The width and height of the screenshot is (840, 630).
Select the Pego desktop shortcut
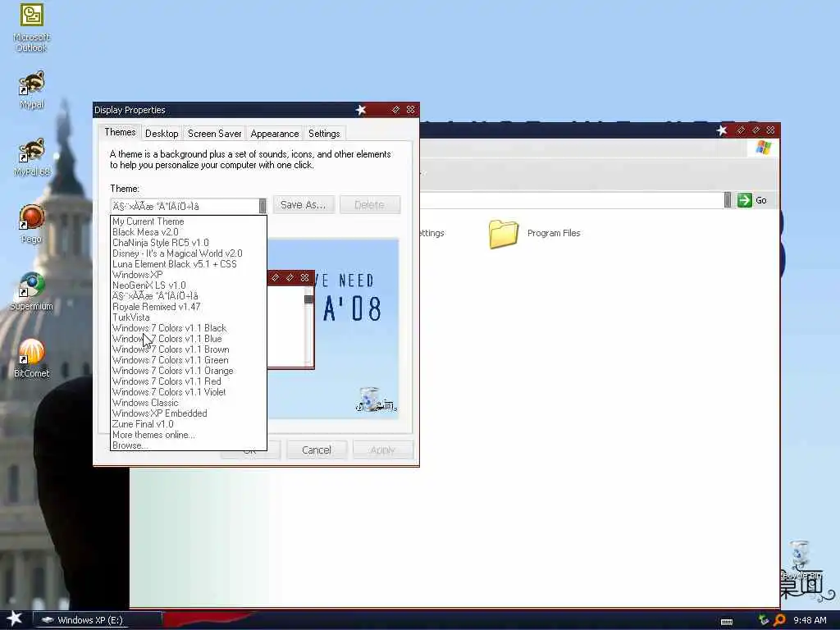[x=32, y=224]
